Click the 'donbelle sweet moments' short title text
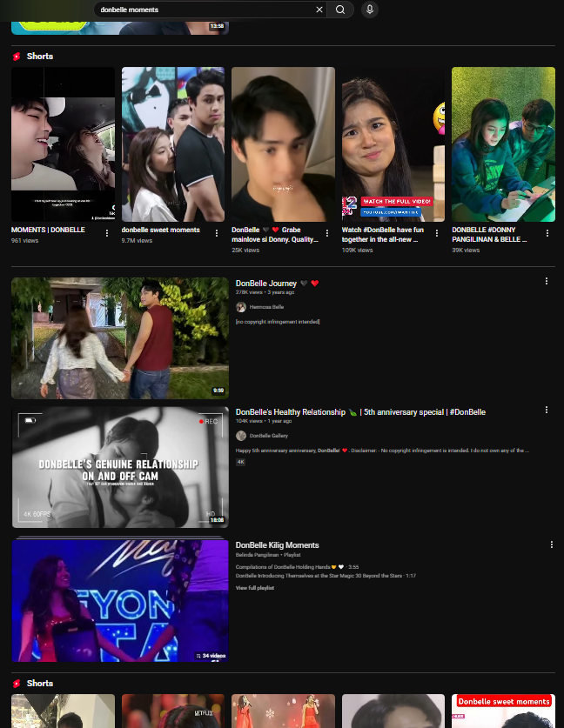Screen dimensions: 564x728 pos(161,230)
